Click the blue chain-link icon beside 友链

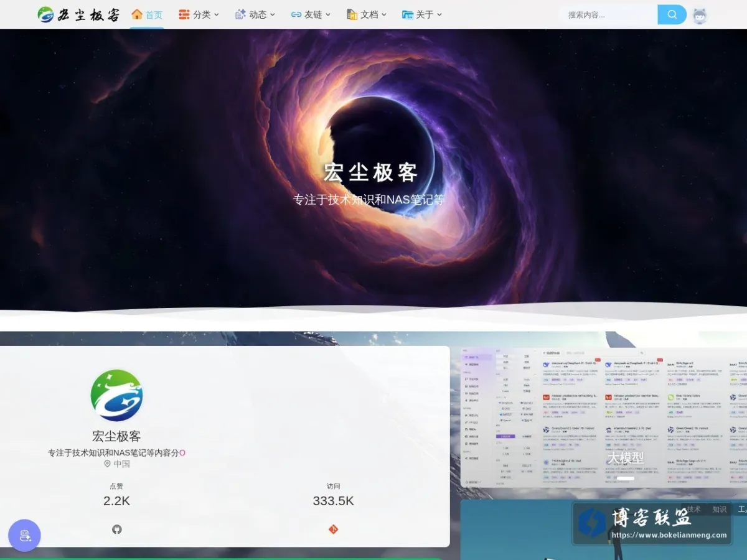click(x=296, y=14)
